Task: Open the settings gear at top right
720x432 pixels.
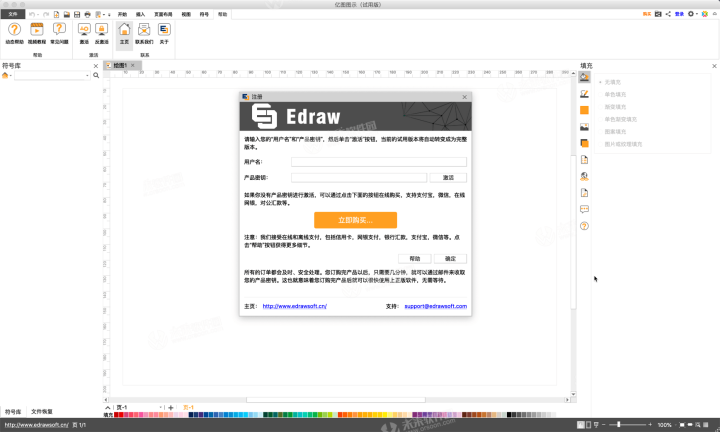Action: pos(691,14)
